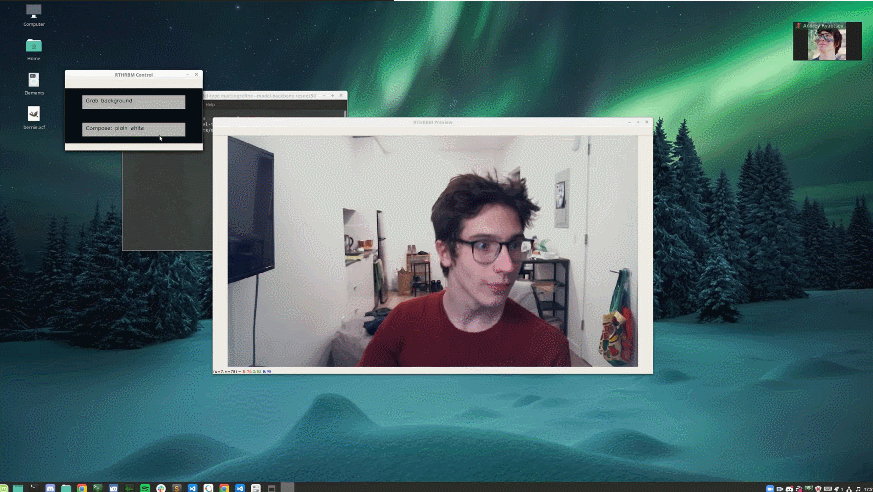Open Spotify from the taskbar
Screen dimensions: 873x492
click(x=145, y=488)
